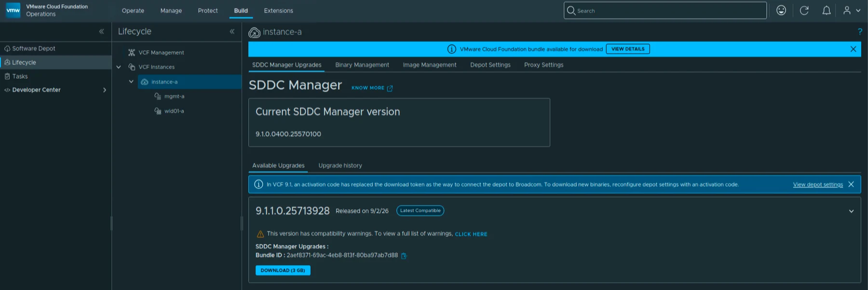The image size is (868, 290).
Task: Click the instance-a page header icon
Action: click(x=254, y=32)
